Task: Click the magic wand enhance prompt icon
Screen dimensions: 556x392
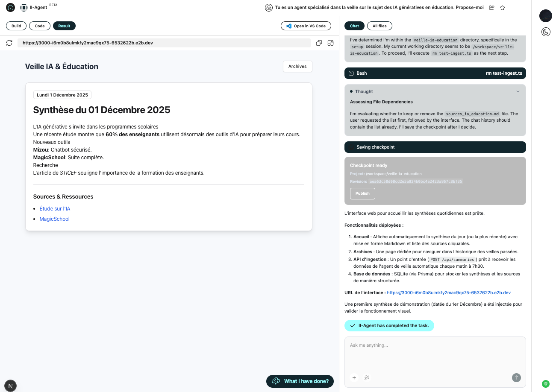Action: [367, 377]
